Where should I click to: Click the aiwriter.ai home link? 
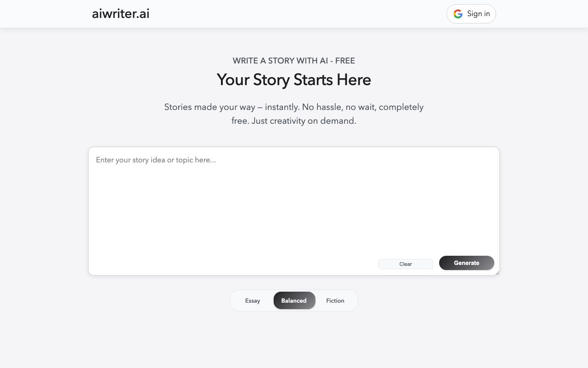pyautogui.click(x=120, y=14)
